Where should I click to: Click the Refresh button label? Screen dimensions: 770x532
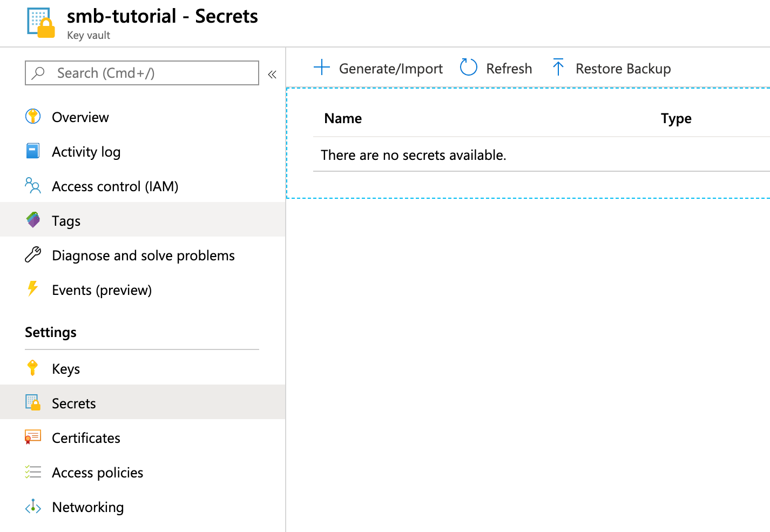pyautogui.click(x=509, y=69)
